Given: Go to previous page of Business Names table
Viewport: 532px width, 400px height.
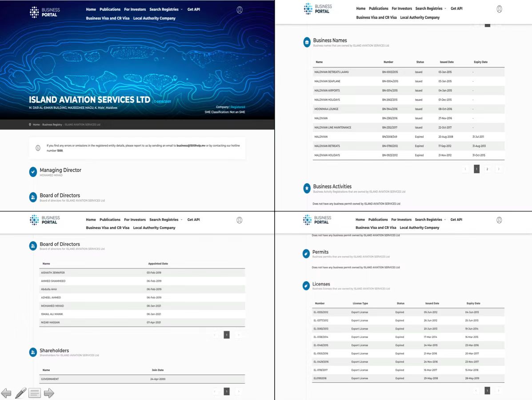Looking at the screenshot, I should 465,169.
